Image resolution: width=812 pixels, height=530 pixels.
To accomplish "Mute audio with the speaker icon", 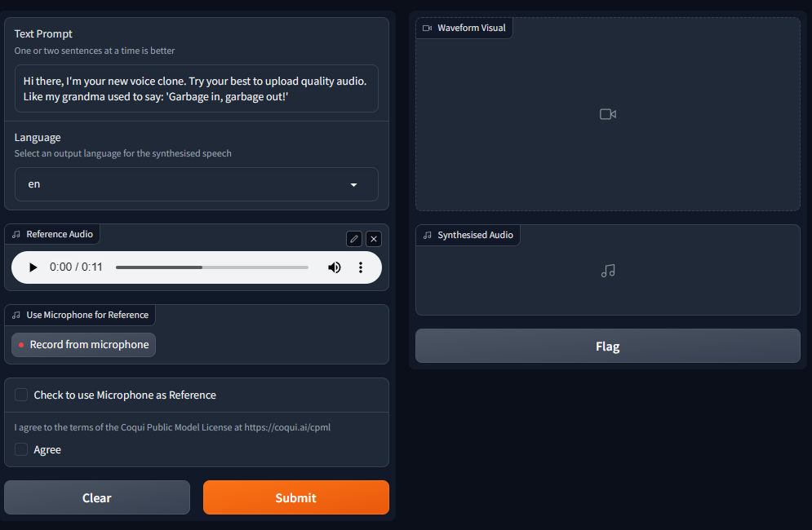I will [335, 267].
